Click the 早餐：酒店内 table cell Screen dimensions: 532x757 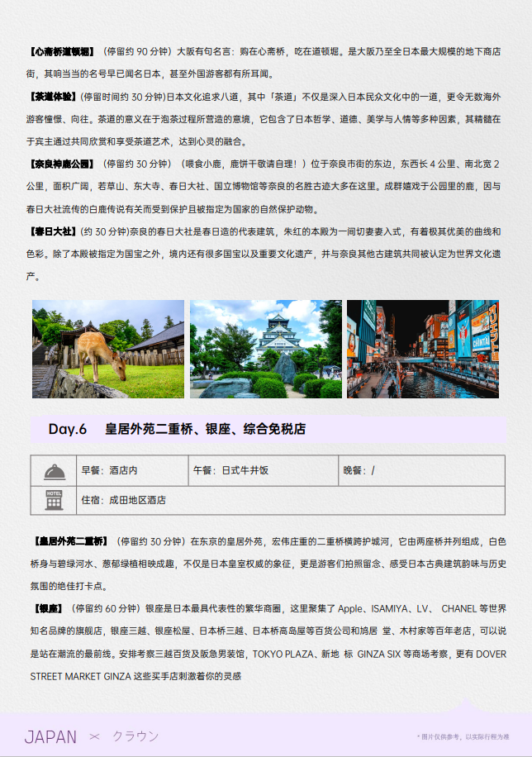[132, 470]
